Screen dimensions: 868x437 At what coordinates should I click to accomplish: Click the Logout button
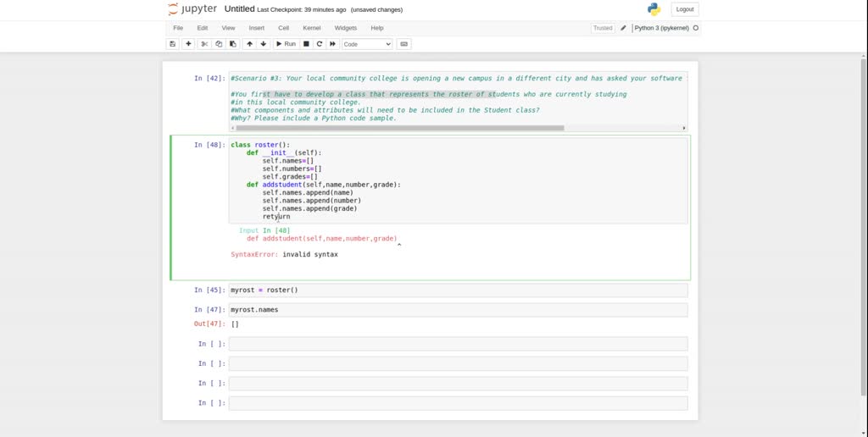[x=685, y=9]
